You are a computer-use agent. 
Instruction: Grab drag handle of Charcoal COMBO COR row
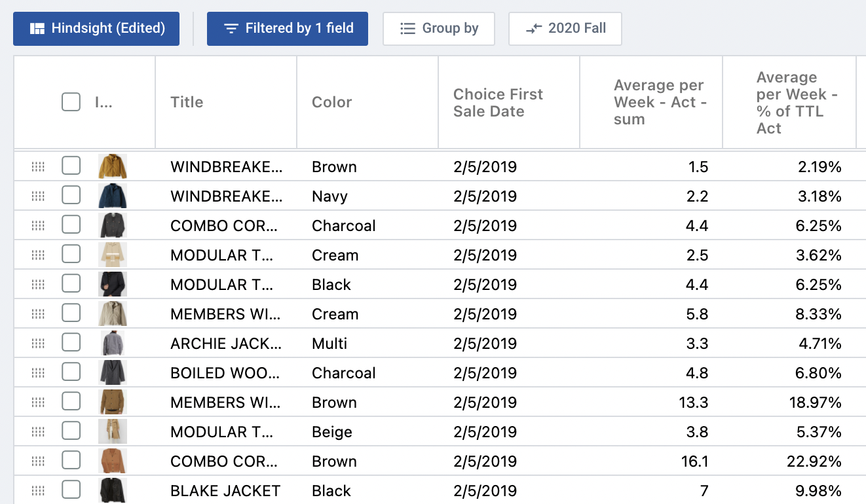click(38, 226)
